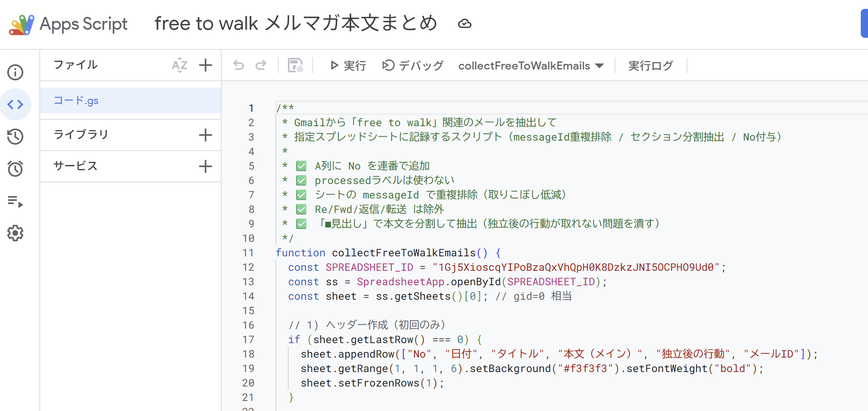Select the Editor code icon in sidebar
Screen dimensions: 868x411
click(x=15, y=104)
